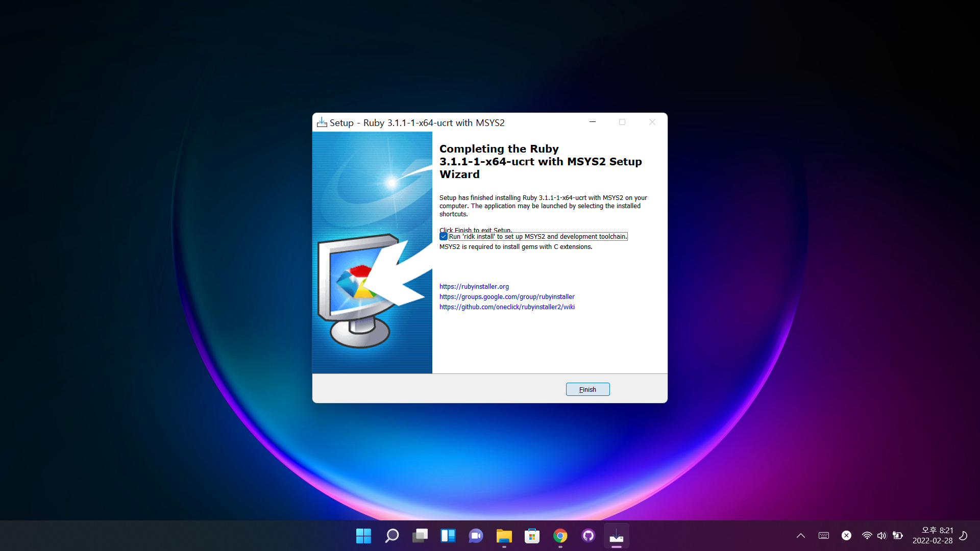This screenshot has width=980, height=551.
Task: Open the rubyinstaller.org link
Action: click(x=474, y=287)
